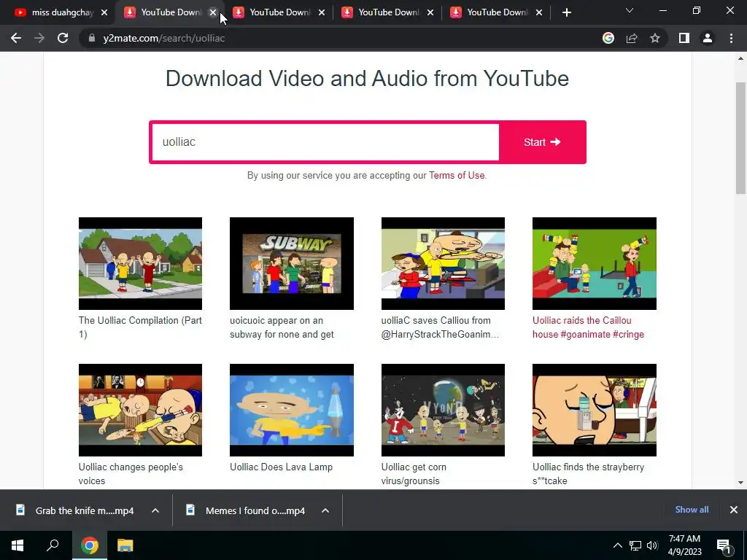Go back using browser back arrow
The image size is (747, 560).
pyautogui.click(x=16, y=38)
